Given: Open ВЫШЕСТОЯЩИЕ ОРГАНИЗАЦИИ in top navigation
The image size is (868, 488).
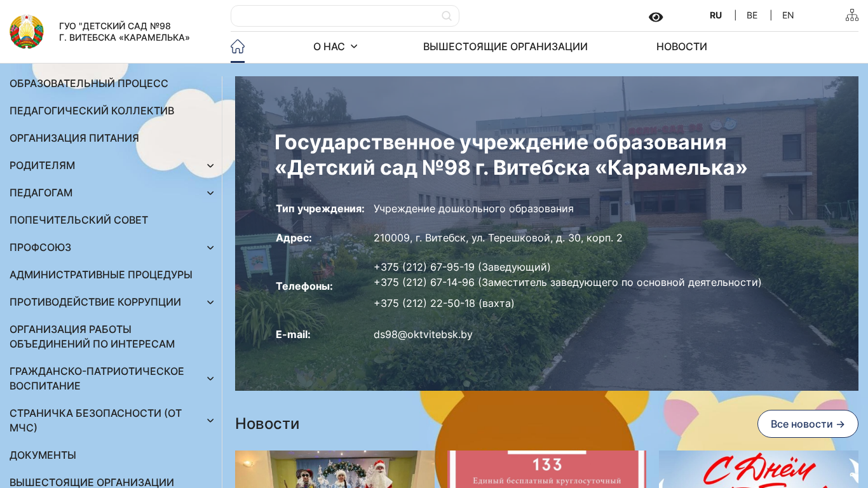Looking at the screenshot, I should coord(505,46).
